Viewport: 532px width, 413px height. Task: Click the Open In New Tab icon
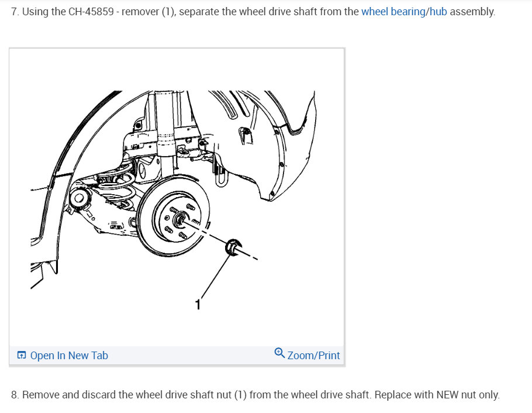point(22,355)
